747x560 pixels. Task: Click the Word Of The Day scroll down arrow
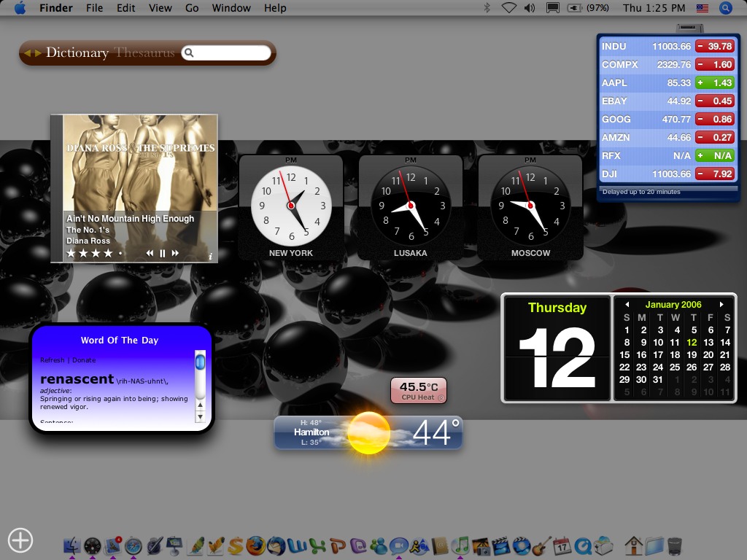pyautogui.click(x=200, y=416)
